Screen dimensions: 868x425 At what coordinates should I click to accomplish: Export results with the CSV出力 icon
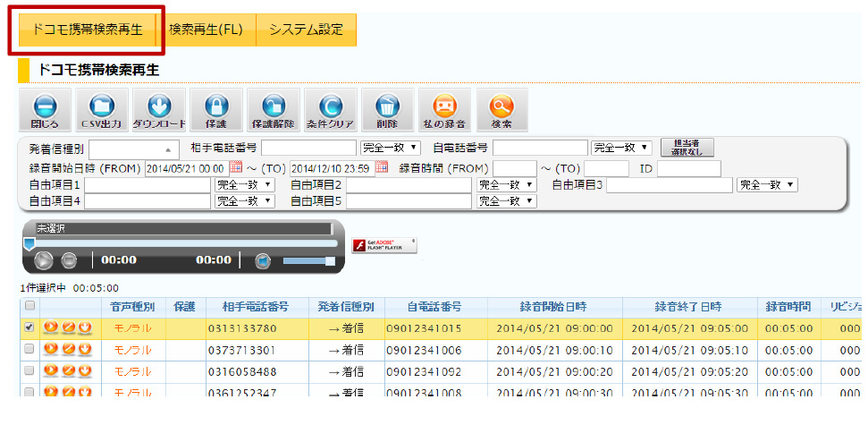click(102, 110)
